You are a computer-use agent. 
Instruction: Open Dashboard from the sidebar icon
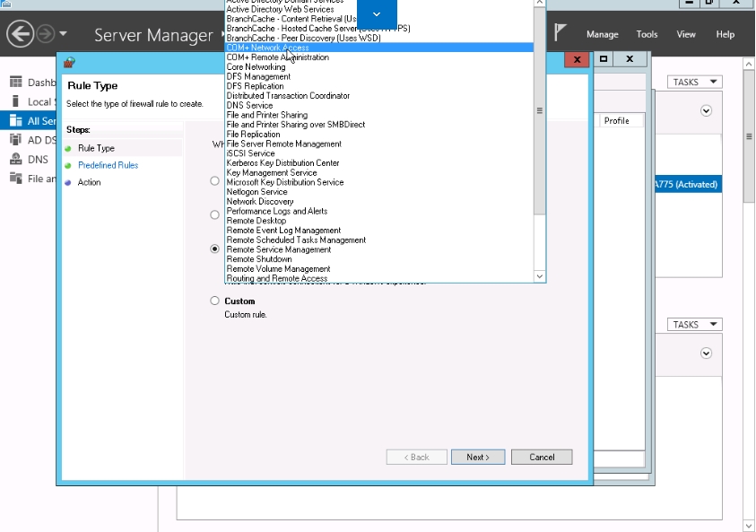click(15, 83)
